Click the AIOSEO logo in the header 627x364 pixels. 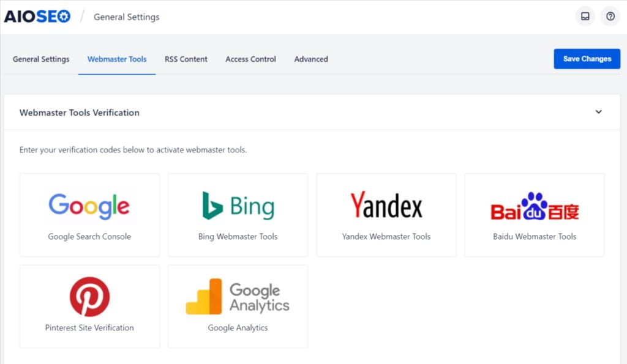(37, 17)
